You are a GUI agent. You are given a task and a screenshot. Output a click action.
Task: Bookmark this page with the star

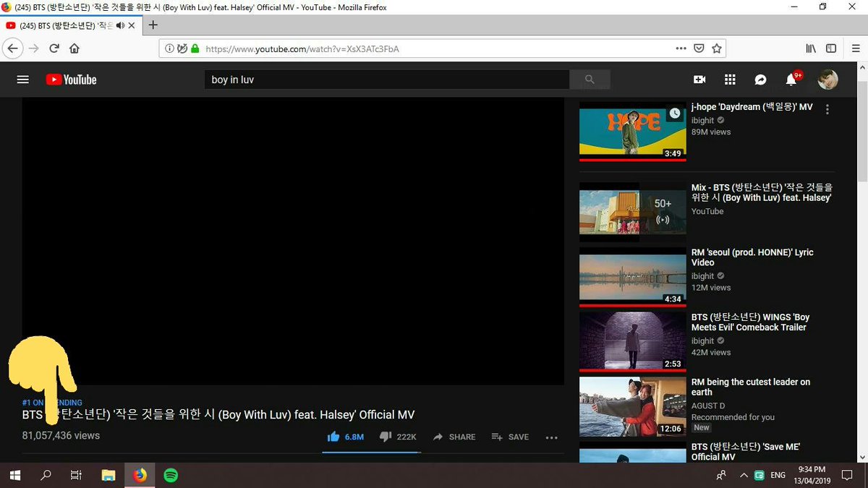point(717,48)
